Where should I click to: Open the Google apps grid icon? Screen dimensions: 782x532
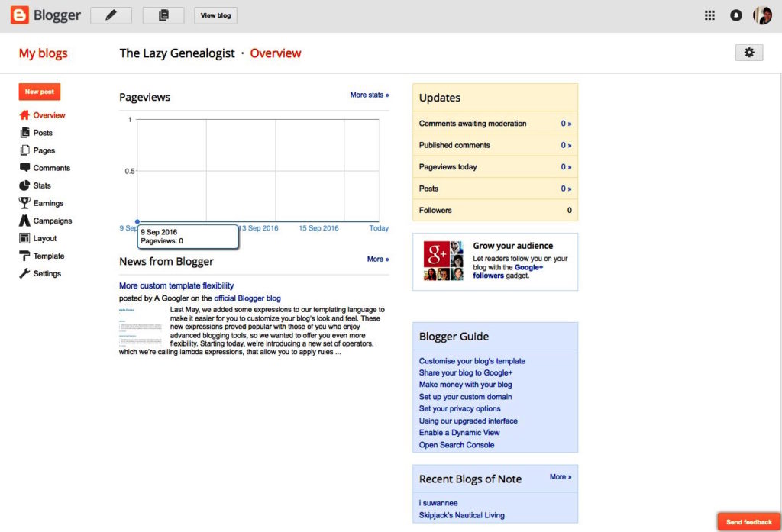click(709, 15)
